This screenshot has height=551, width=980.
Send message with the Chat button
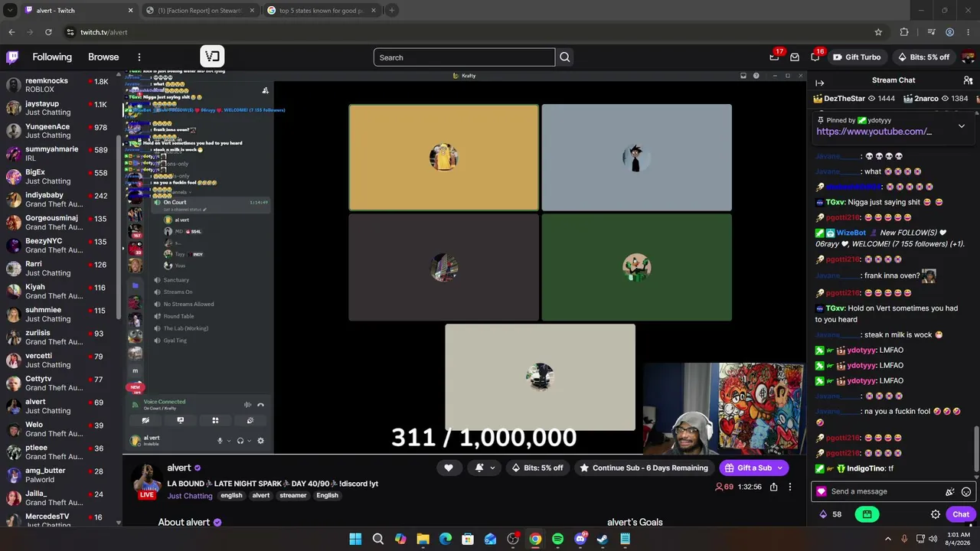click(961, 514)
